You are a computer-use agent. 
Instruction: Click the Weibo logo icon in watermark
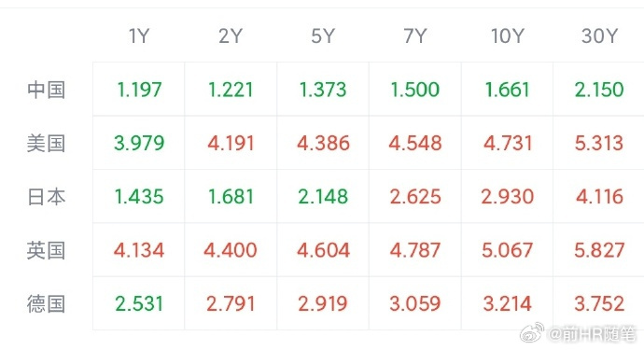tap(532, 333)
